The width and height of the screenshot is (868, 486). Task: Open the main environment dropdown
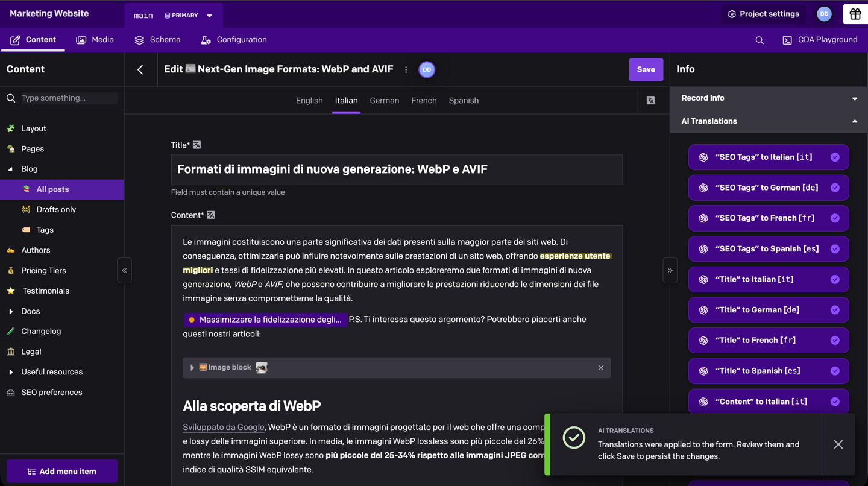pyautogui.click(x=174, y=16)
